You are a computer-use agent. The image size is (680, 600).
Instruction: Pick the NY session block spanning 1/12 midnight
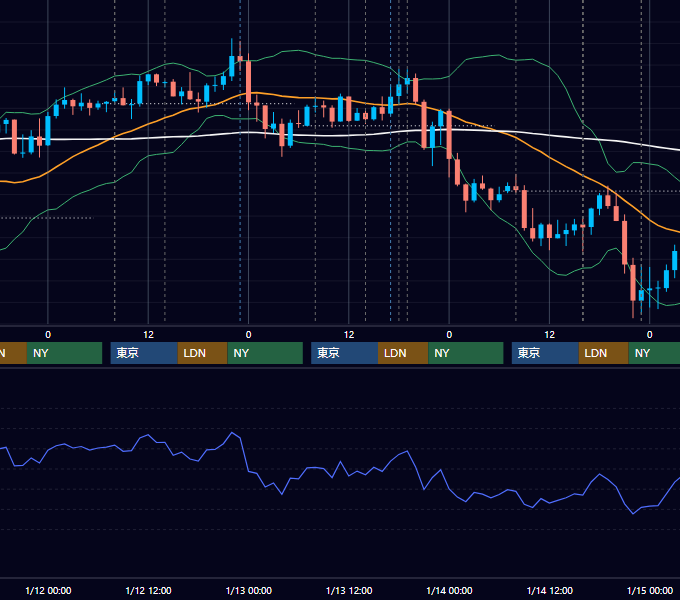(64, 353)
